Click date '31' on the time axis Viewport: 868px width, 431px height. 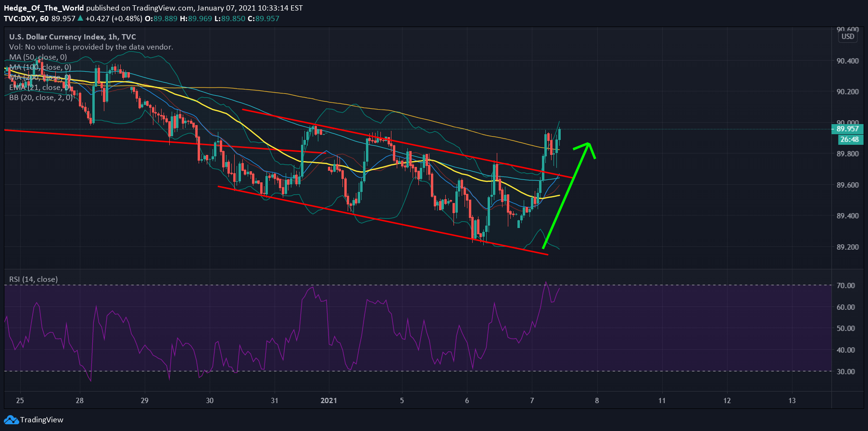pyautogui.click(x=275, y=400)
